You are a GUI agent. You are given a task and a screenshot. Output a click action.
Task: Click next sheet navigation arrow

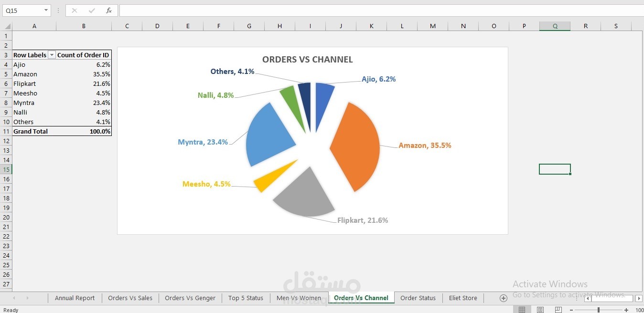[x=27, y=298]
